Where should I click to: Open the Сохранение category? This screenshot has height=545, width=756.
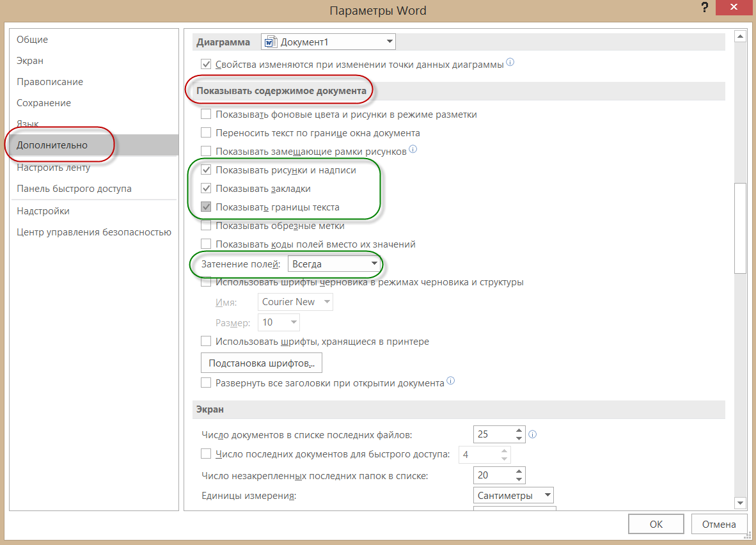tap(94, 103)
